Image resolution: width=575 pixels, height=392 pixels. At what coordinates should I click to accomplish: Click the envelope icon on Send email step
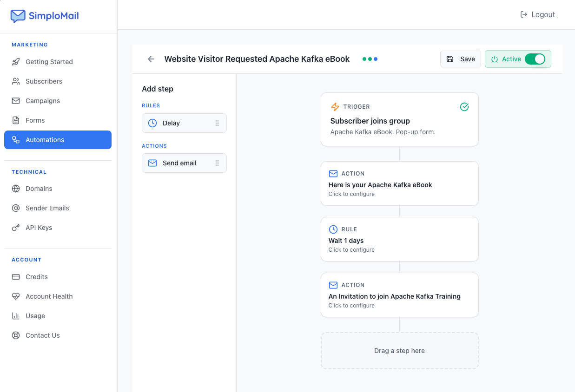tap(152, 163)
